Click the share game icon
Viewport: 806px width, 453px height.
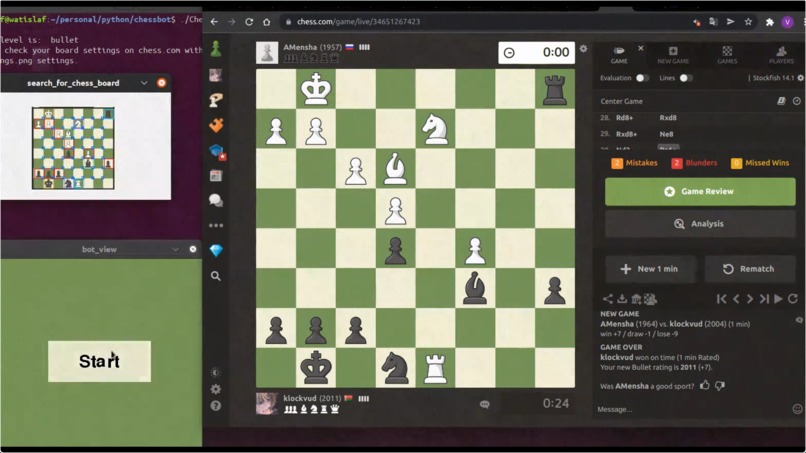pos(608,299)
